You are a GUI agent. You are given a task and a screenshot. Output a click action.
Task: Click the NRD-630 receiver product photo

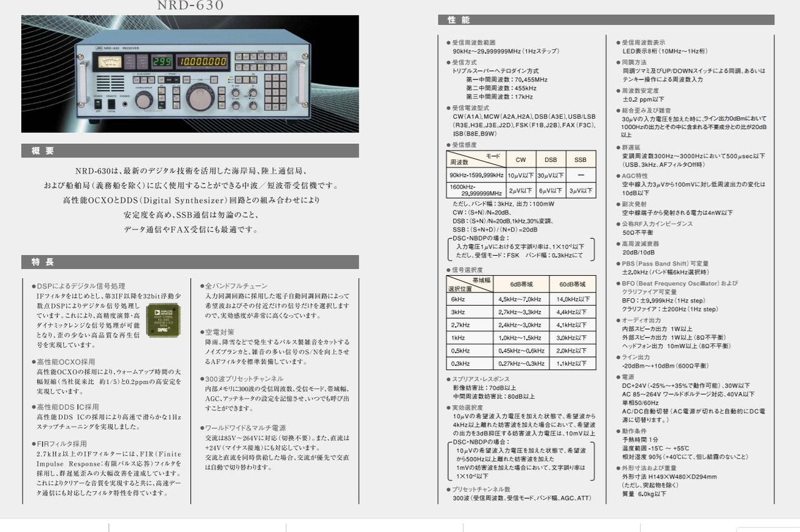point(190,74)
